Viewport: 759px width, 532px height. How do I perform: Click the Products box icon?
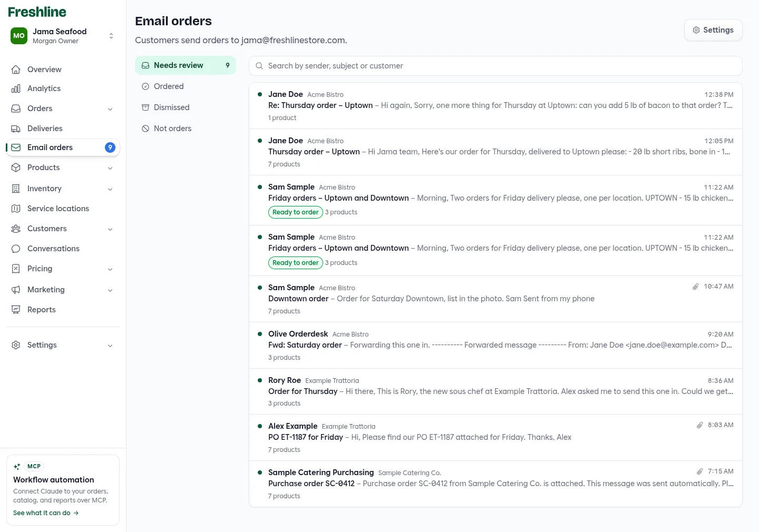16,168
